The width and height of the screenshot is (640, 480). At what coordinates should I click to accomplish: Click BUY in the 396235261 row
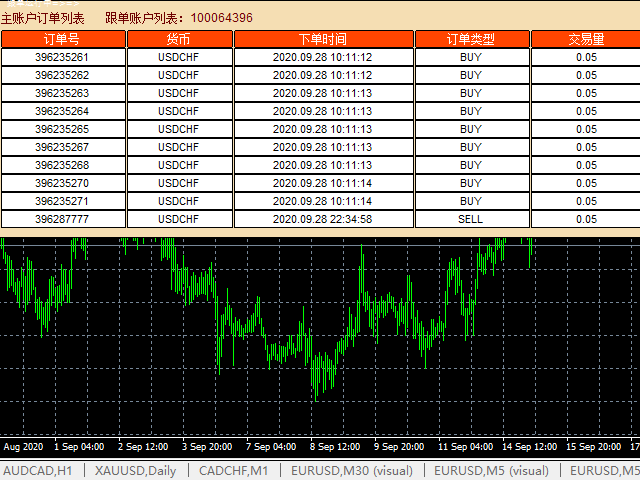[x=471, y=57]
